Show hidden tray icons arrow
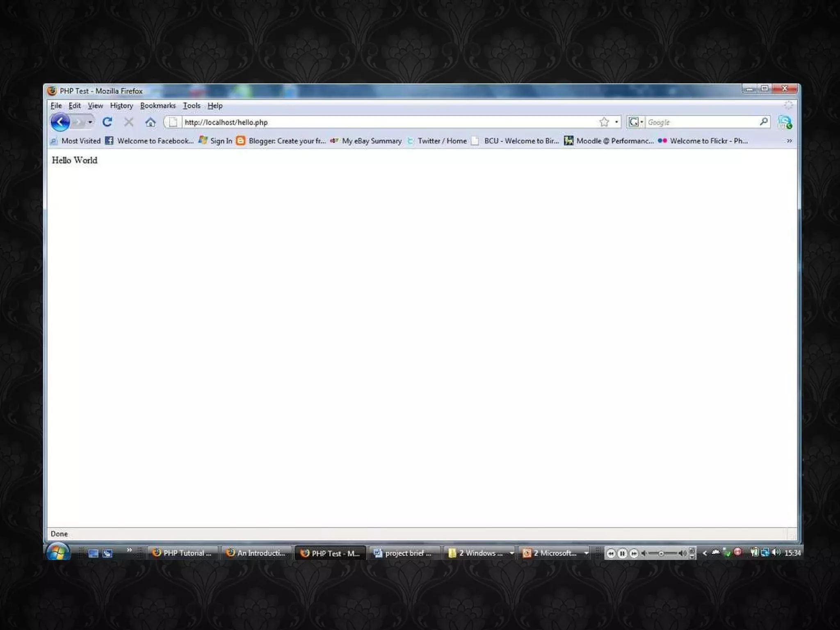The width and height of the screenshot is (840, 630). click(705, 553)
